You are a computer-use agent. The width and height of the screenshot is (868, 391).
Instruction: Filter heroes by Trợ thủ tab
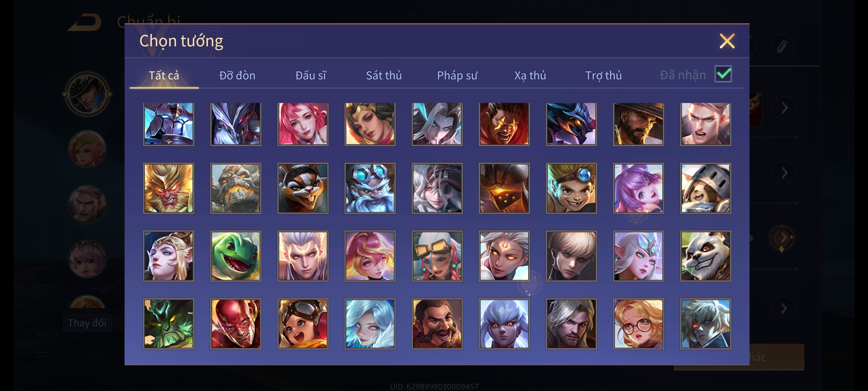603,75
